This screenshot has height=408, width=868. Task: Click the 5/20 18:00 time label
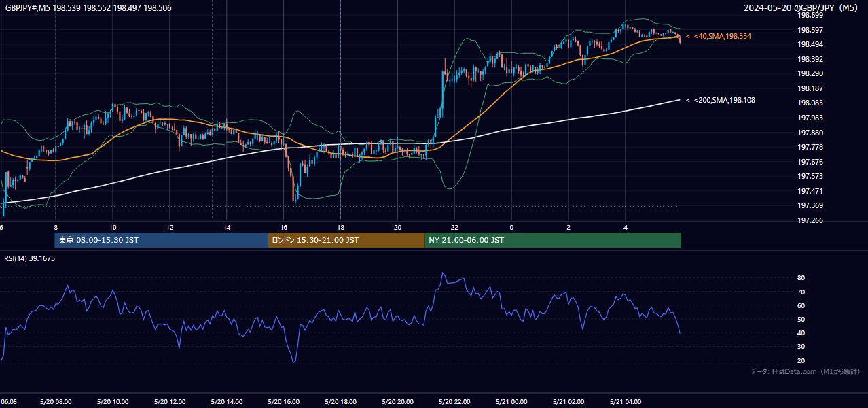(341, 402)
